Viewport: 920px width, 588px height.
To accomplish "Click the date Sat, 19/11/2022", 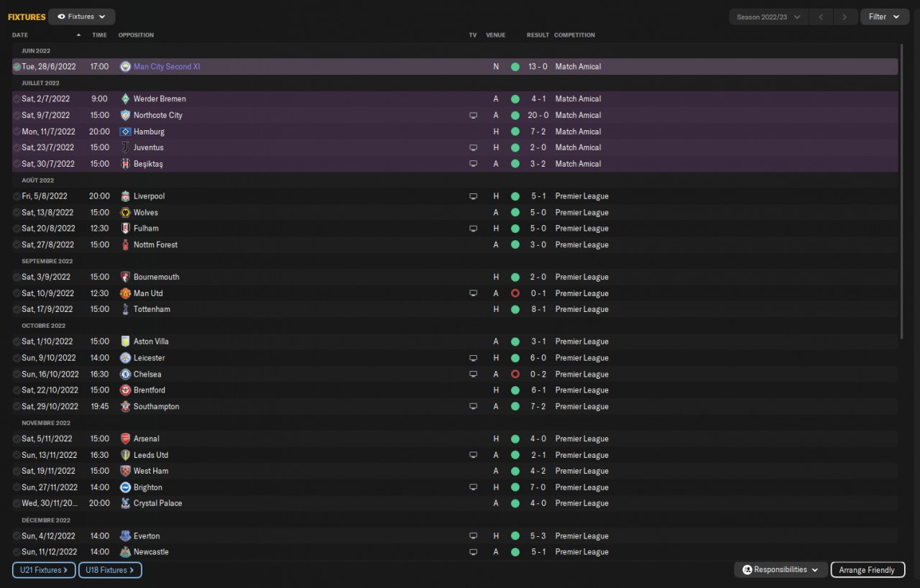I will [x=48, y=472].
